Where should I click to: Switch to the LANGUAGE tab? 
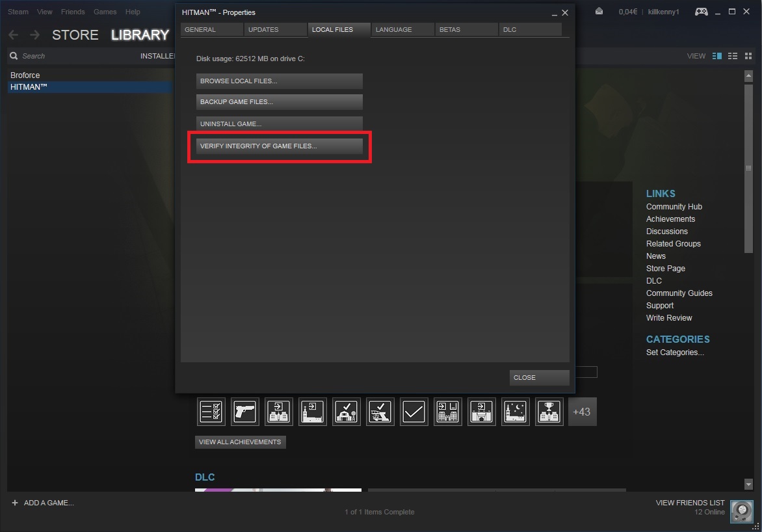click(403, 30)
